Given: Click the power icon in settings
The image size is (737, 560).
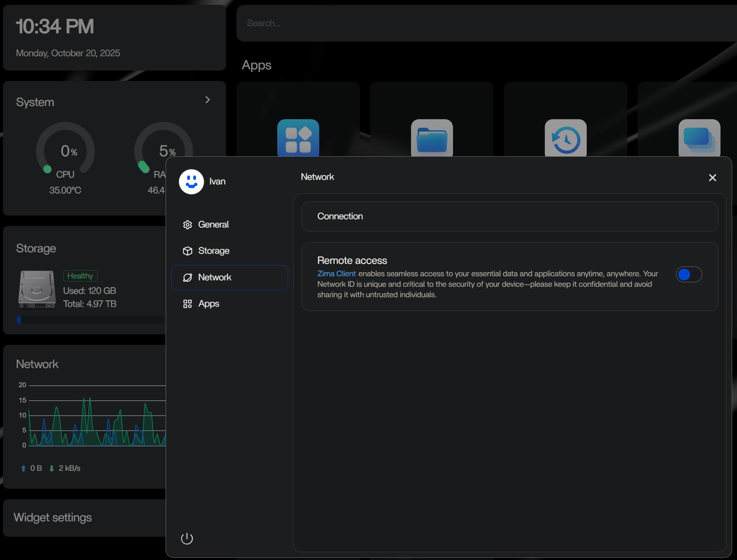Looking at the screenshot, I should point(187,539).
